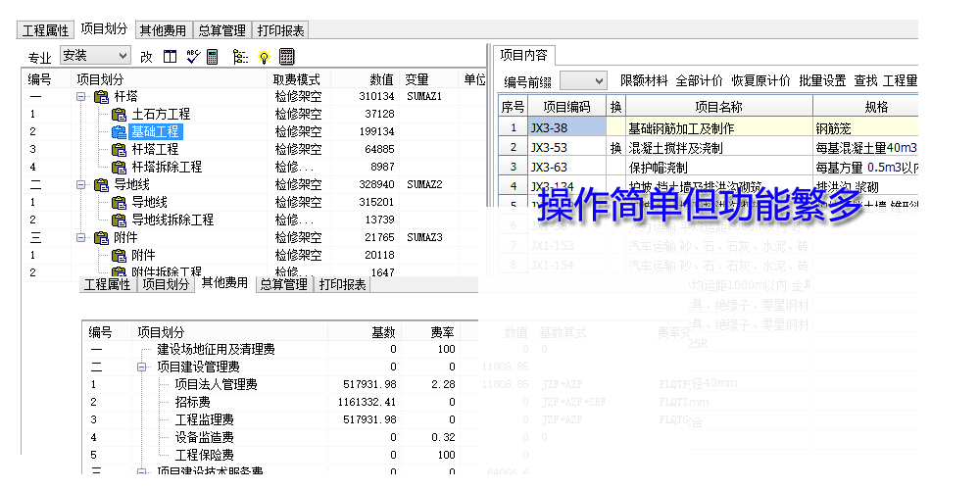Click the 保护帽浇制 name cell
The width and height of the screenshot is (980, 490).
[x=719, y=167]
